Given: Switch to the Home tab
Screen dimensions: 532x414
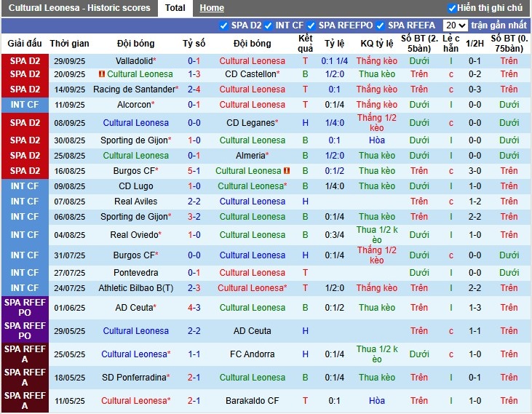Looking at the screenshot, I should (x=212, y=8).
